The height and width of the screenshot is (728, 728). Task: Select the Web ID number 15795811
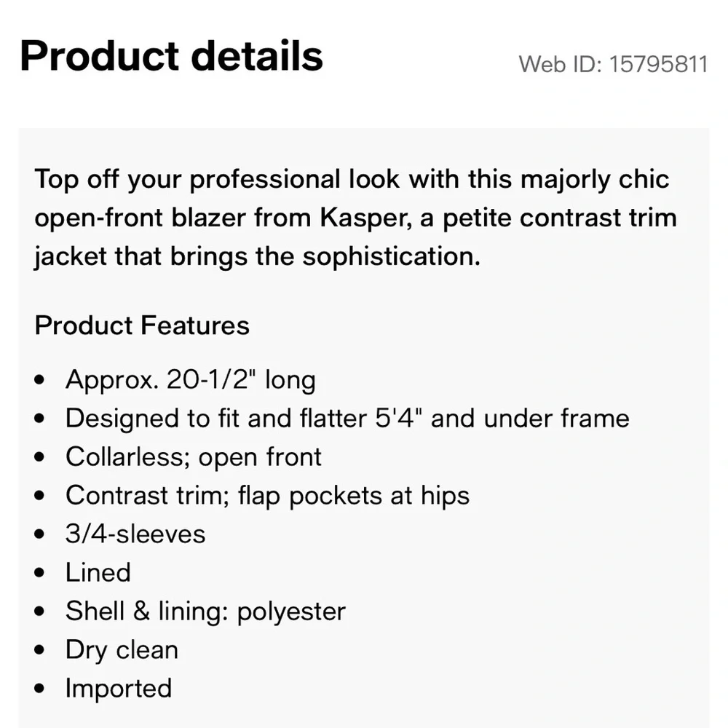(x=657, y=64)
